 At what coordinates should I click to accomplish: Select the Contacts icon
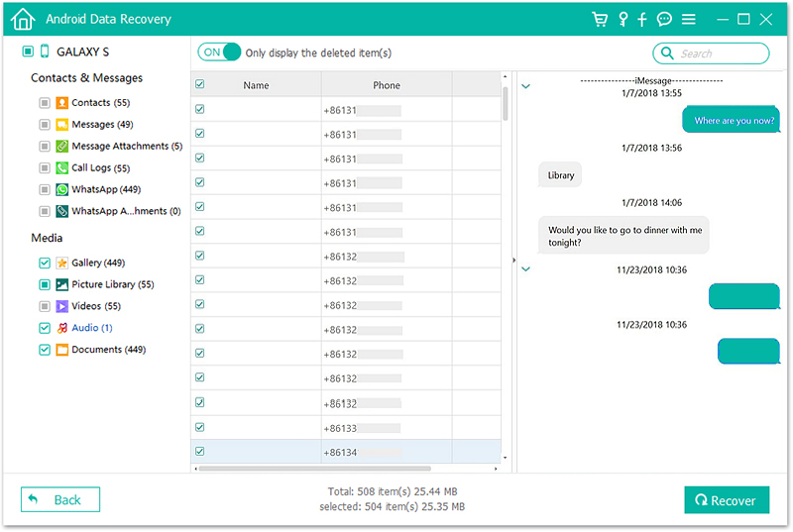point(61,103)
